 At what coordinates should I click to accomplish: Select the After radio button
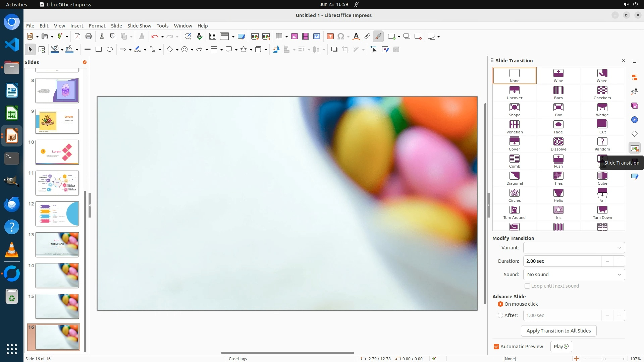(x=500, y=315)
